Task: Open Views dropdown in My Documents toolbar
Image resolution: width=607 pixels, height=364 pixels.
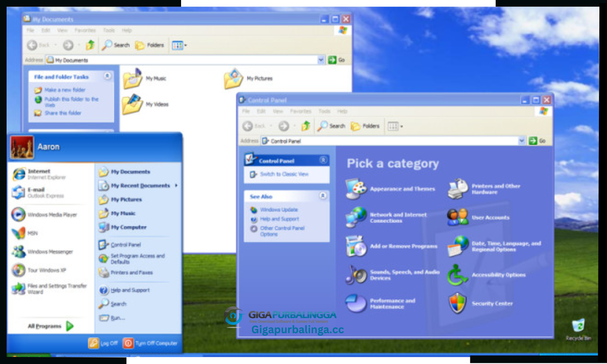Action: pyautogui.click(x=180, y=45)
